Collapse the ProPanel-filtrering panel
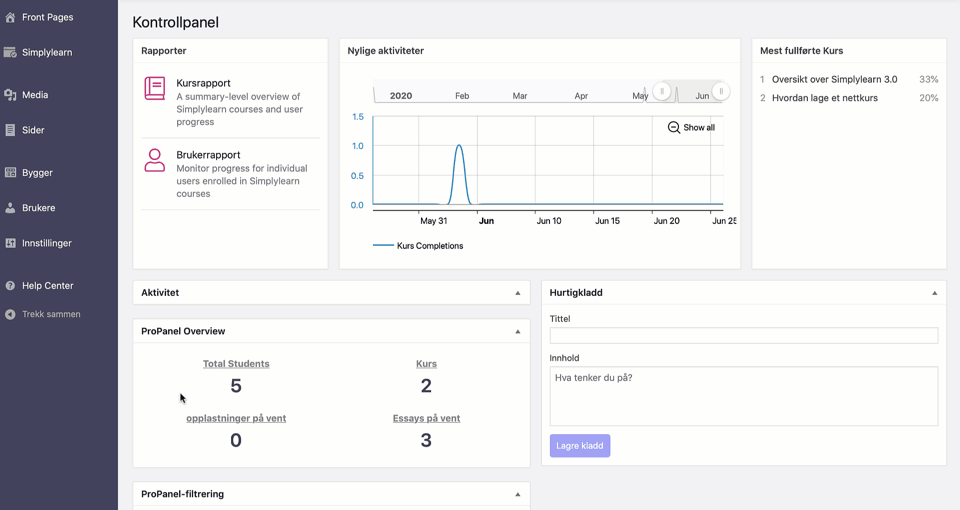This screenshot has height=510, width=960. tap(518, 494)
